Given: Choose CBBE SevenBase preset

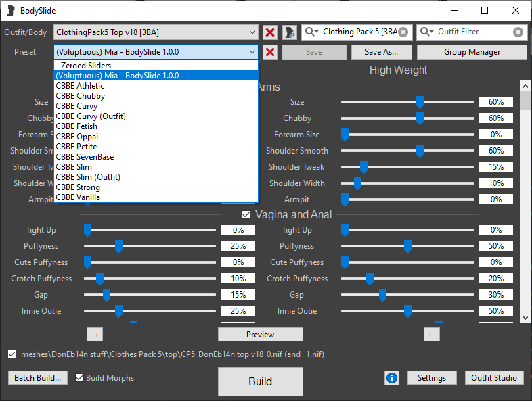Looking at the screenshot, I should pyautogui.click(x=156, y=157).
